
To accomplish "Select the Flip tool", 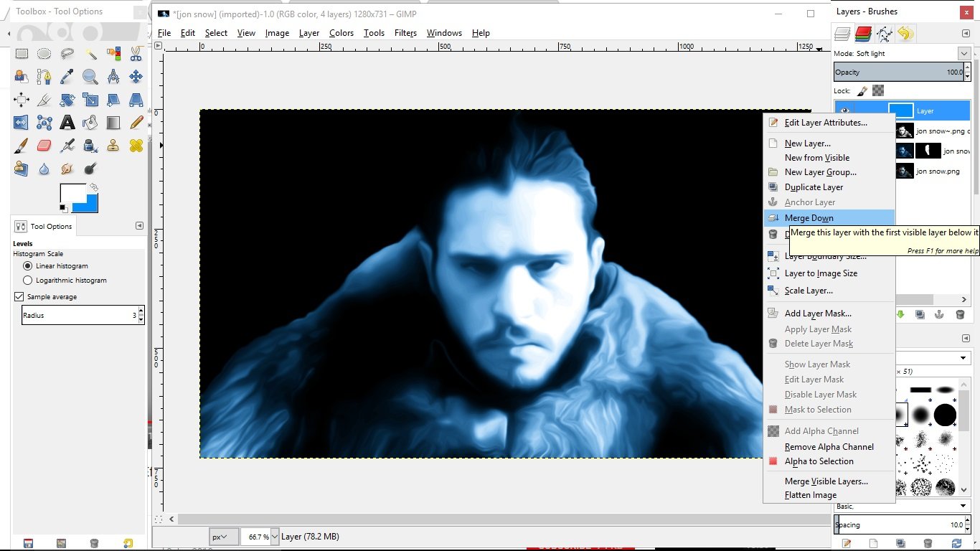I will [x=22, y=123].
